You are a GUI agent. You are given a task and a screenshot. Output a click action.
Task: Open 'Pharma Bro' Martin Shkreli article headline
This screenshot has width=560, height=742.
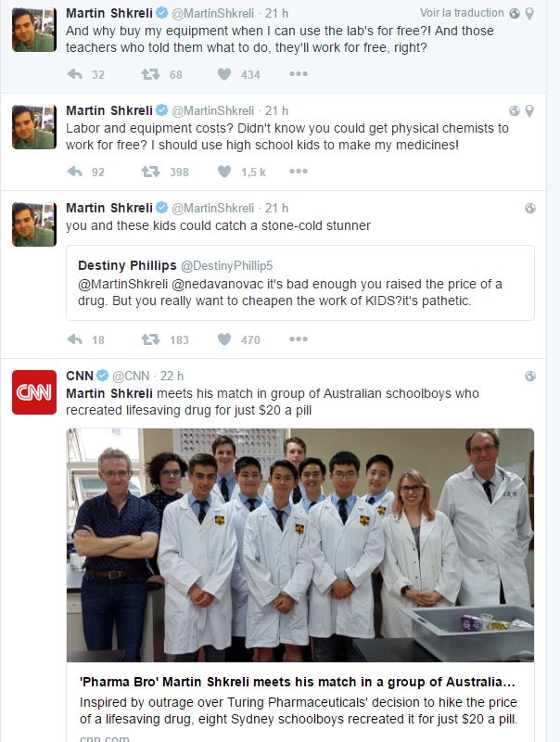[x=297, y=682]
